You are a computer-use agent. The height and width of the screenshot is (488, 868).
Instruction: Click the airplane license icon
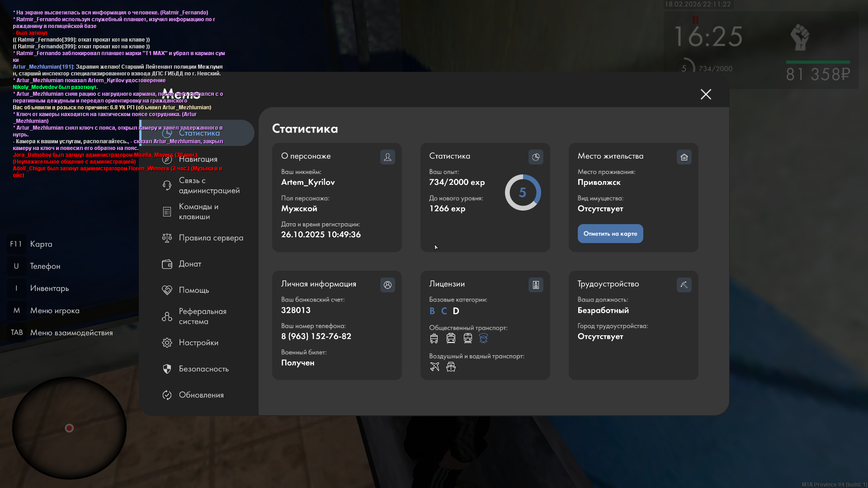(434, 367)
